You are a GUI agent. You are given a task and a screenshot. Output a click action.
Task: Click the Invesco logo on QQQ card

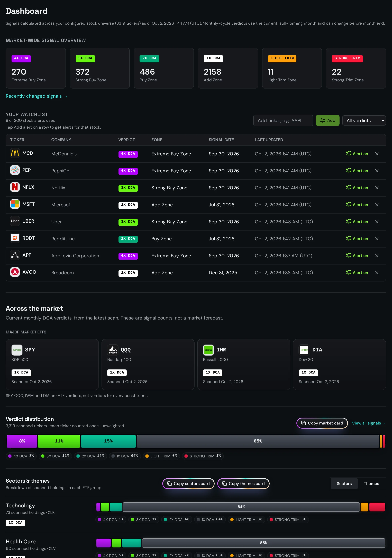(x=113, y=350)
